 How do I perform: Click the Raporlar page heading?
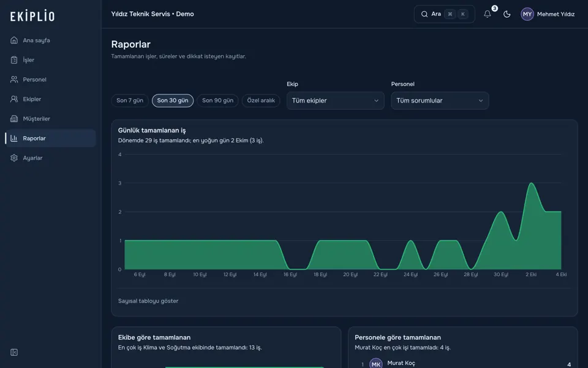pos(131,44)
